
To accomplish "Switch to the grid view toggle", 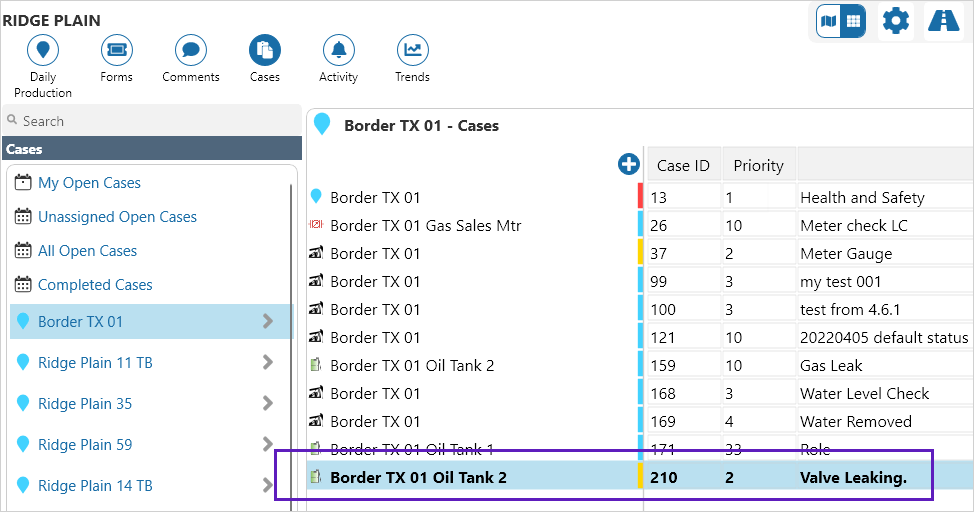I will point(853,21).
